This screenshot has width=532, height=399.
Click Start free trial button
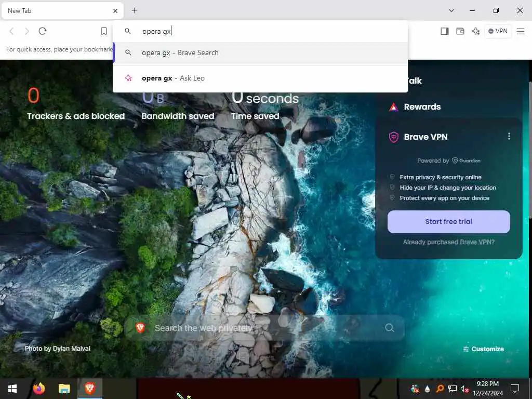pos(448,221)
